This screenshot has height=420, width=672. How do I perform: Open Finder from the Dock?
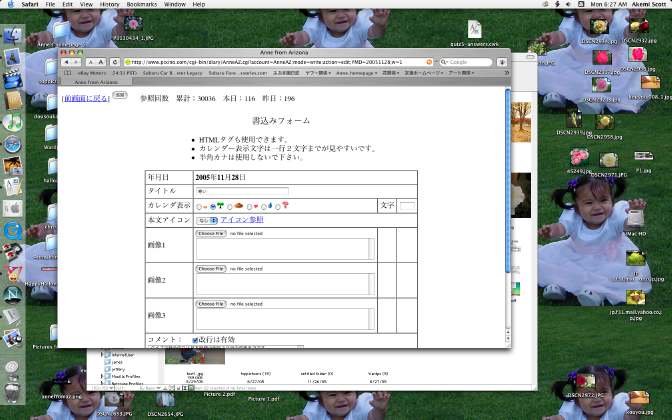point(12,36)
